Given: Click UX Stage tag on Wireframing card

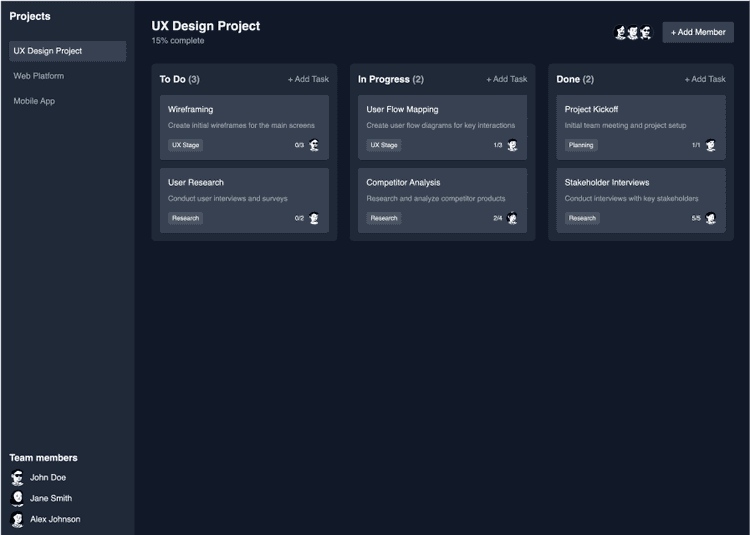Looking at the screenshot, I should point(185,145).
